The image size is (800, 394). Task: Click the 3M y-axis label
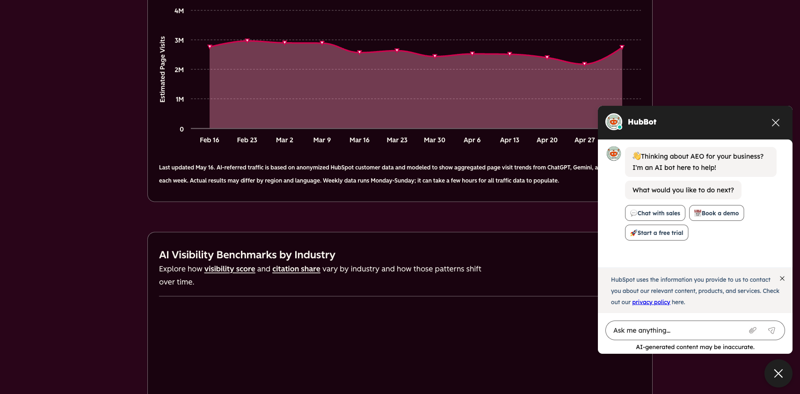tap(179, 40)
